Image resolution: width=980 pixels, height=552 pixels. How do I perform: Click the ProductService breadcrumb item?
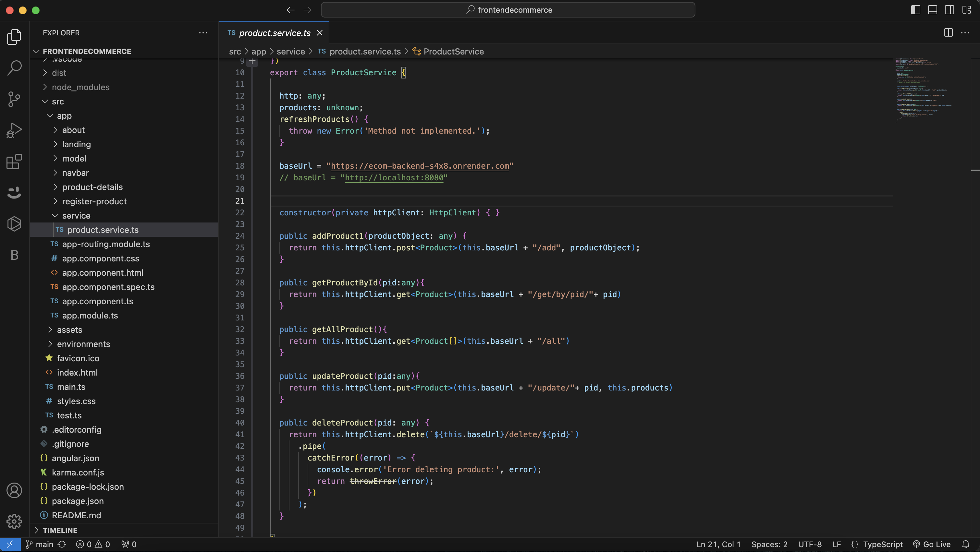(453, 51)
